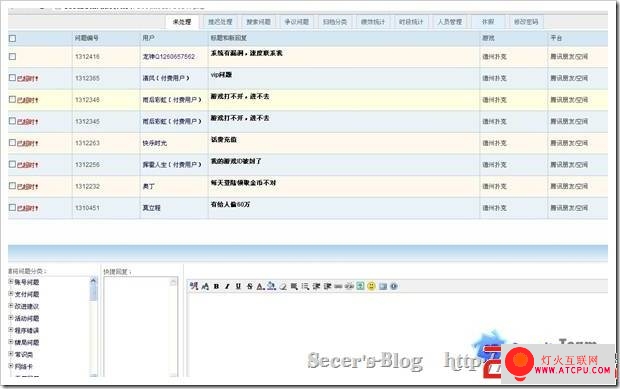Apply italic formatting in the editor toolbar
Viewport: 620px width, 389px height.
coord(227,286)
